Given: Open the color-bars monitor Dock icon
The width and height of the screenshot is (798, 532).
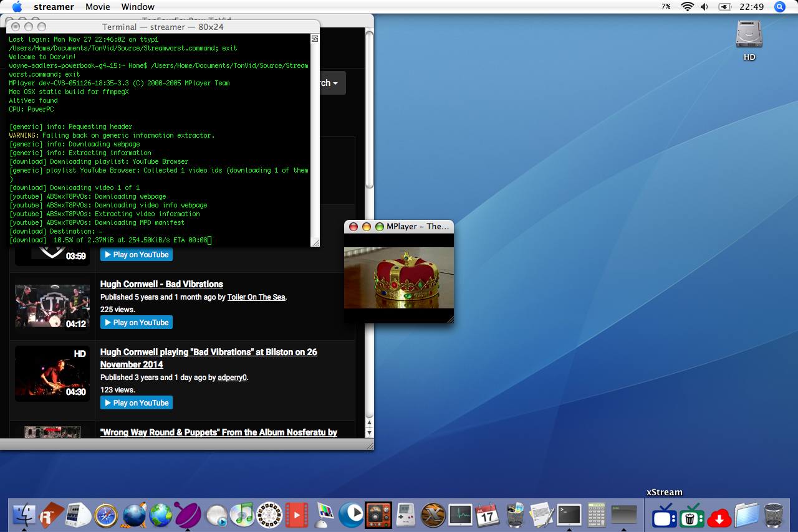Looking at the screenshot, I should pyautogui.click(x=324, y=515).
